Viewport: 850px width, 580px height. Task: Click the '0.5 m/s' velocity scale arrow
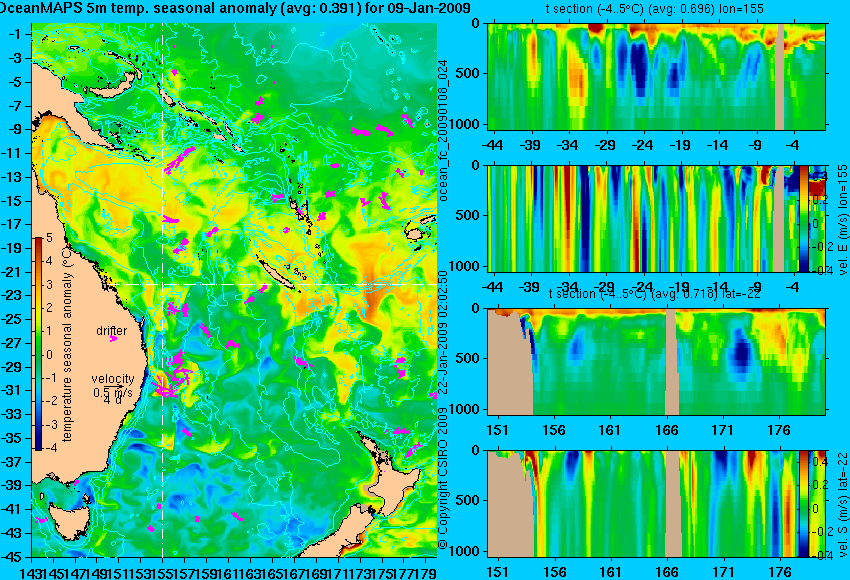(x=113, y=386)
